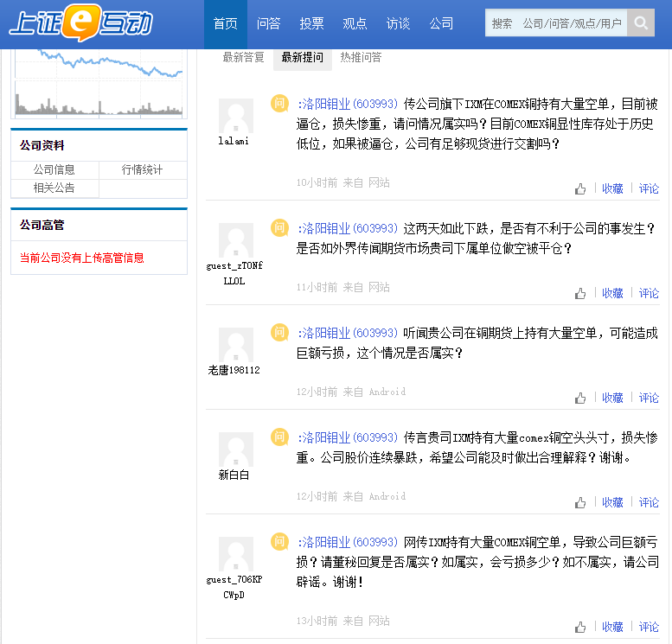672x644 pixels.
Task: Open the 公司 navigation item
Action: (x=441, y=23)
